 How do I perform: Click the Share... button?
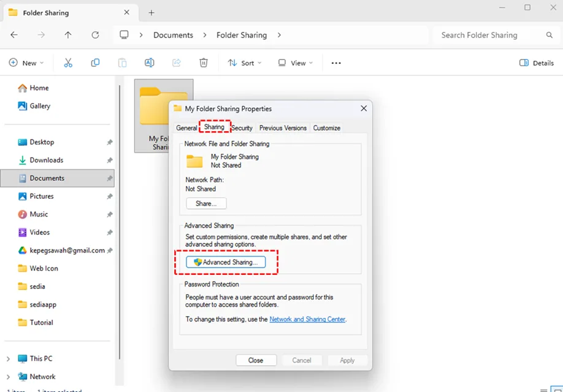(206, 203)
